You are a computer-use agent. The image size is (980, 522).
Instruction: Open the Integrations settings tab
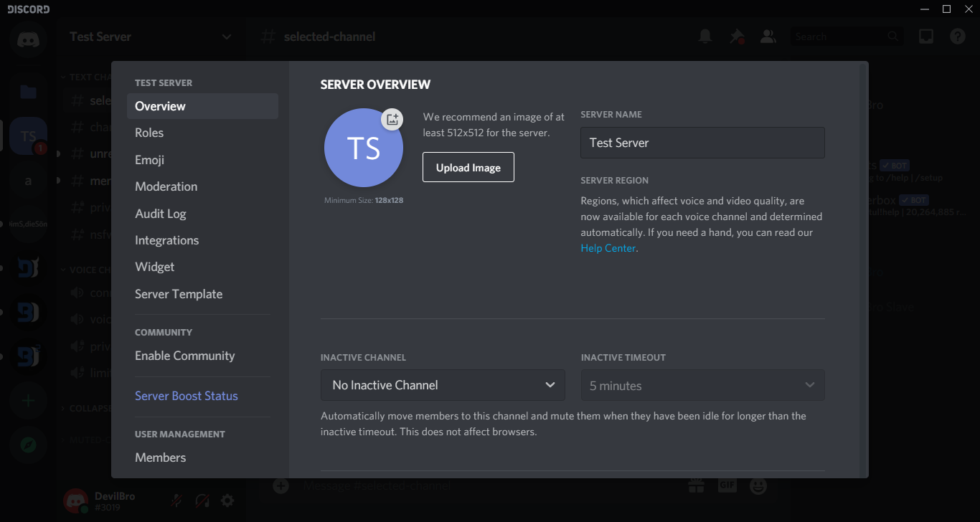203,240
